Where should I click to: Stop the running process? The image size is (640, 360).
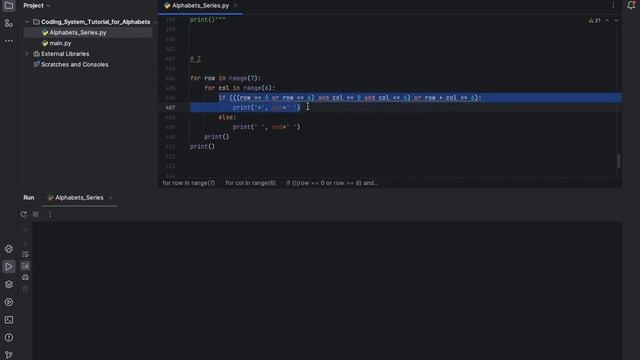coord(36,214)
